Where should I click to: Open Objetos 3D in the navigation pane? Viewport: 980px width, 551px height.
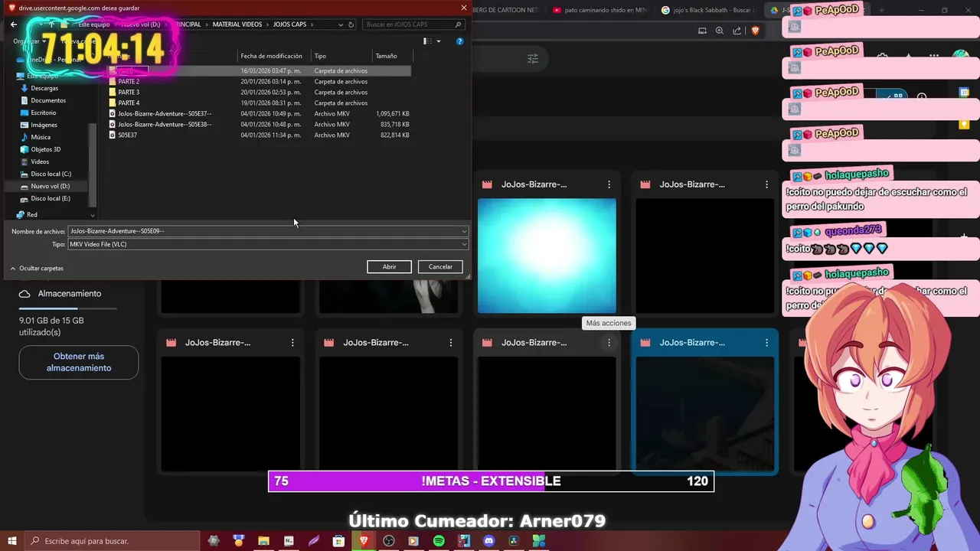coord(45,149)
